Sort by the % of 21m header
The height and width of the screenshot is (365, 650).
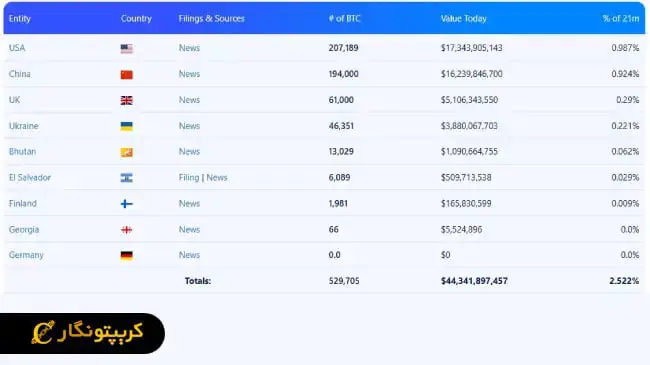tap(621, 19)
